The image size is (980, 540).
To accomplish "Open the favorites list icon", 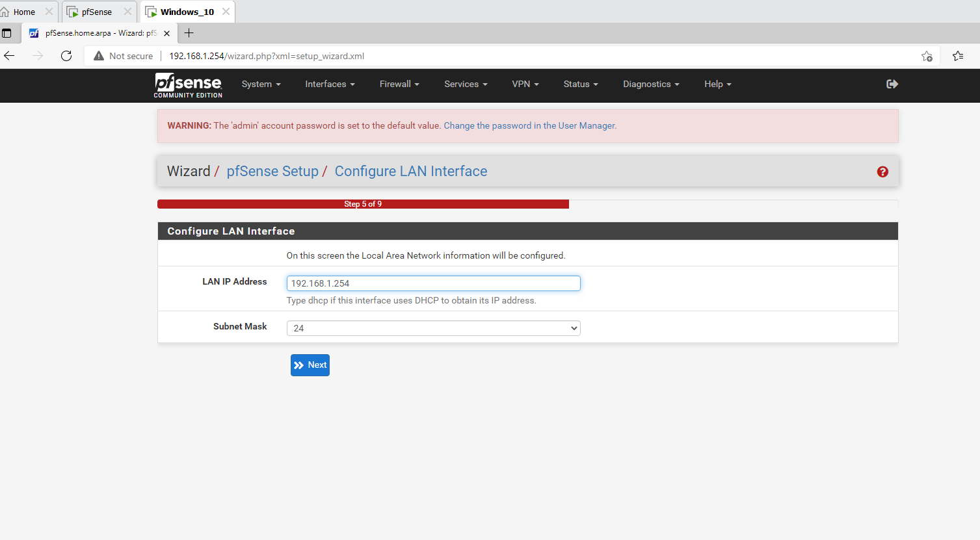I will [x=958, y=56].
